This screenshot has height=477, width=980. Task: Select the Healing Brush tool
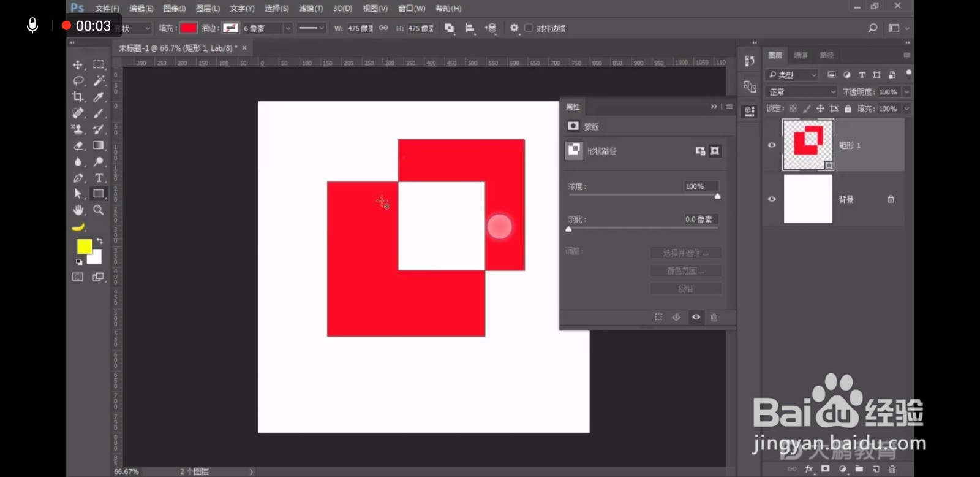click(x=78, y=113)
